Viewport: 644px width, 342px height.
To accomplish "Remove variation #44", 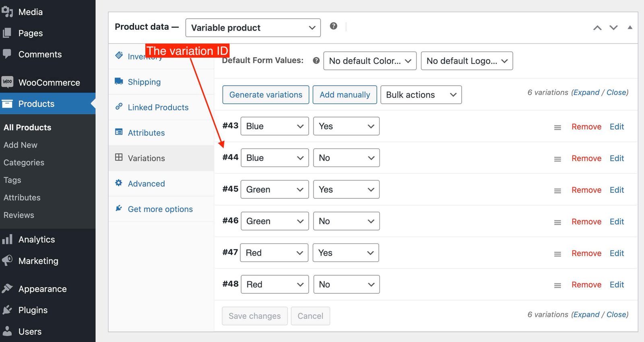I will [x=586, y=159].
